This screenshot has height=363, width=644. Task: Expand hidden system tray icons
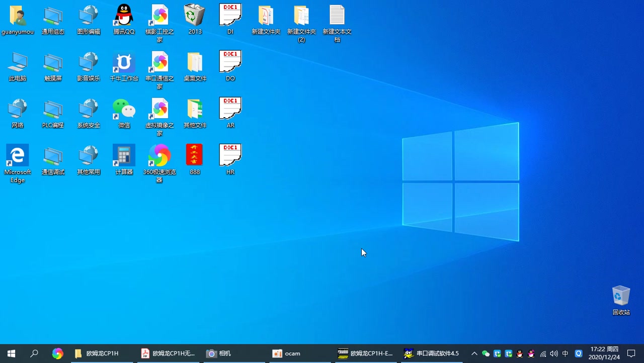(474, 353)
